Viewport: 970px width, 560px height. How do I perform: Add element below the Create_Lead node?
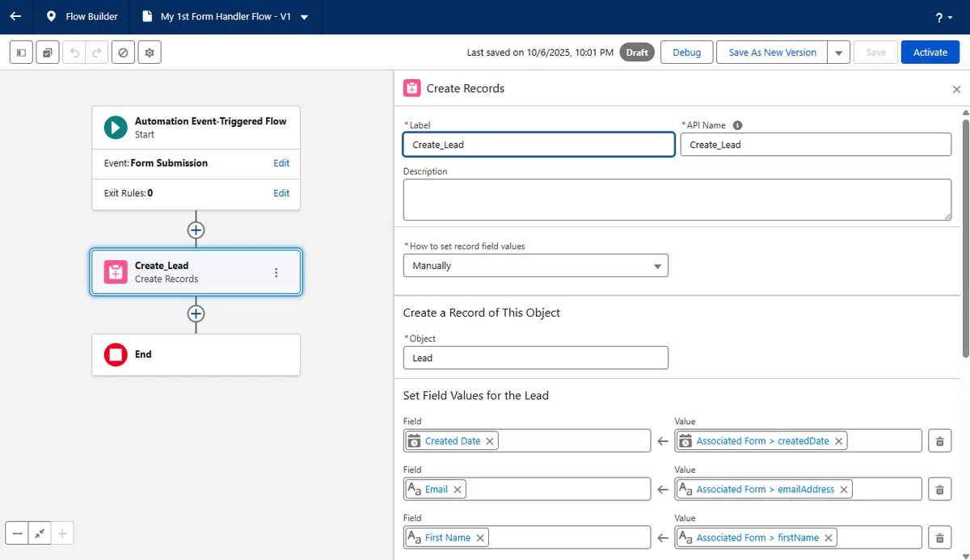[196, 314]
